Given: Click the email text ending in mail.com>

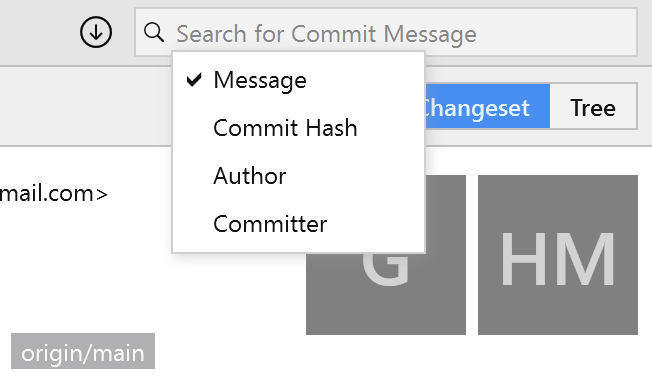Looking at the screenshot, I should pos(54,193).
